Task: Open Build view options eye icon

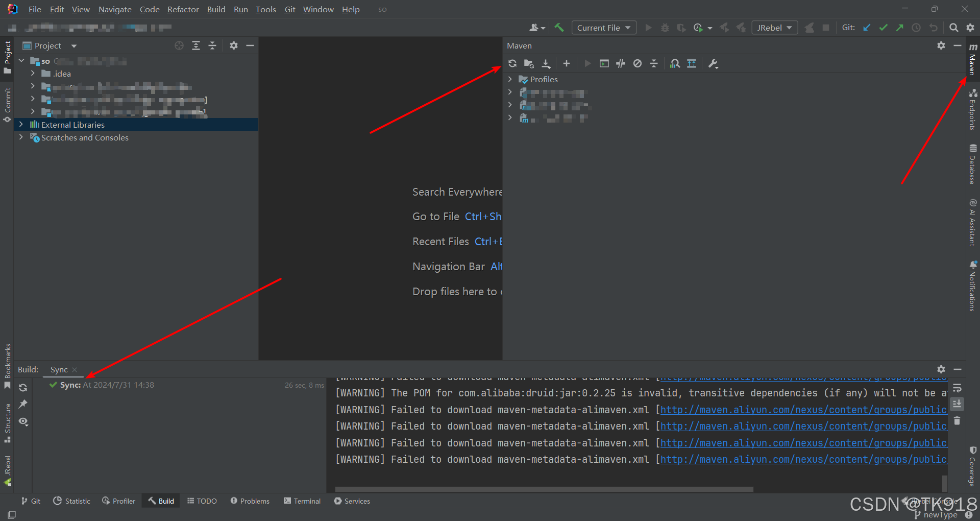Action: [x=23, y=421]
